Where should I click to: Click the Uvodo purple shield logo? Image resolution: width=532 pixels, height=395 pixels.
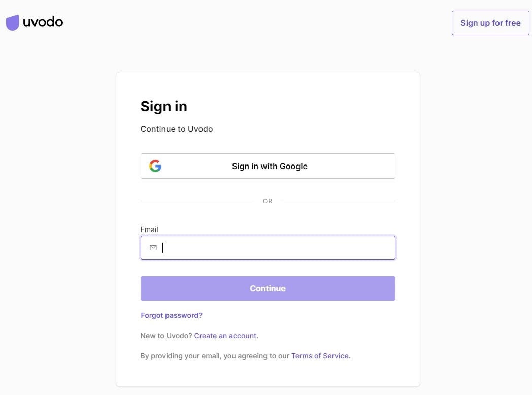[13, 22]
